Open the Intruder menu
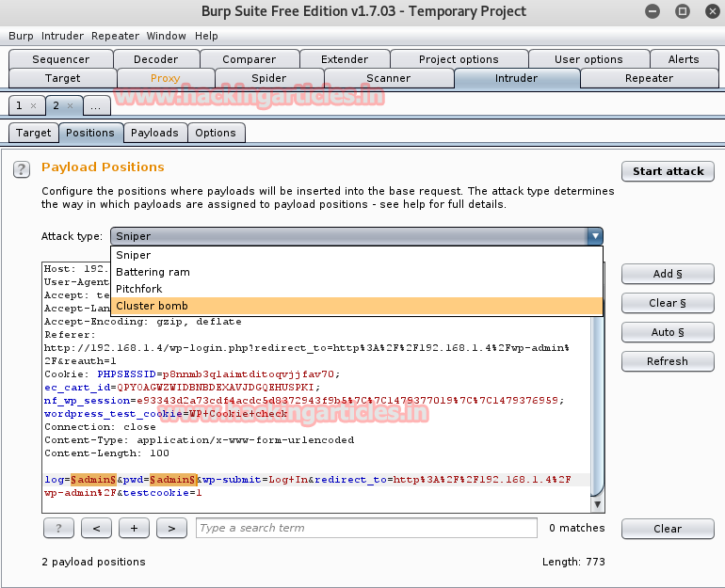 [x=62, y=36]
